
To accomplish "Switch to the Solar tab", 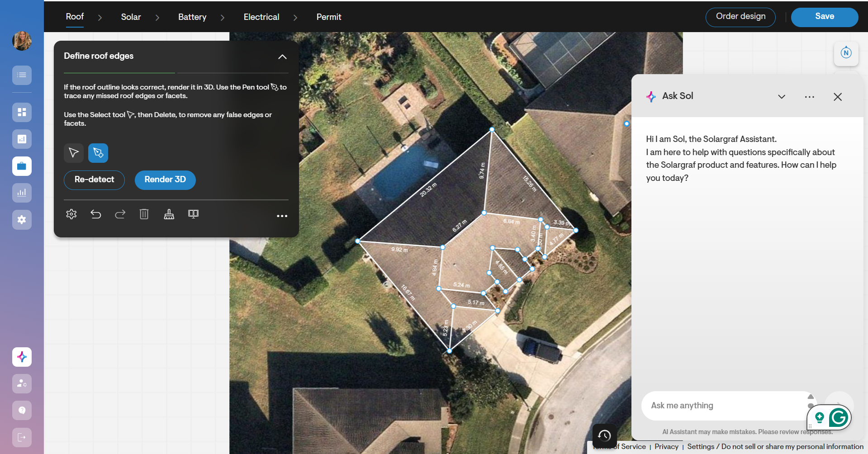I will coord(131,17).
